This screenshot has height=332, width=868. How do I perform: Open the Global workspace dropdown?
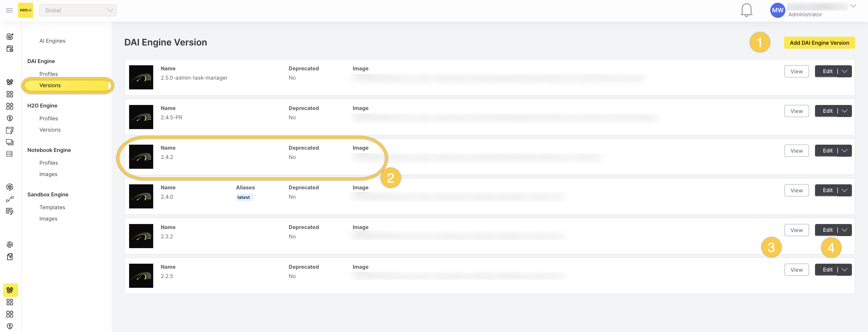coord(78,11)
